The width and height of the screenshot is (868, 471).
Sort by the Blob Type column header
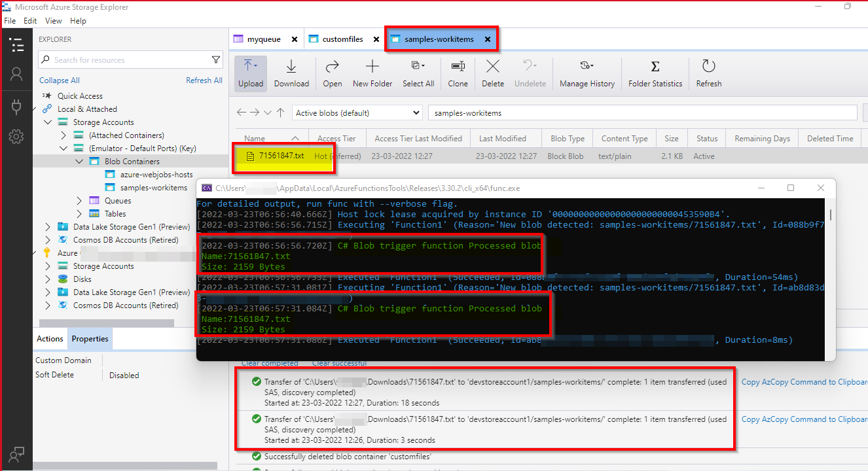tap(568, 139)
